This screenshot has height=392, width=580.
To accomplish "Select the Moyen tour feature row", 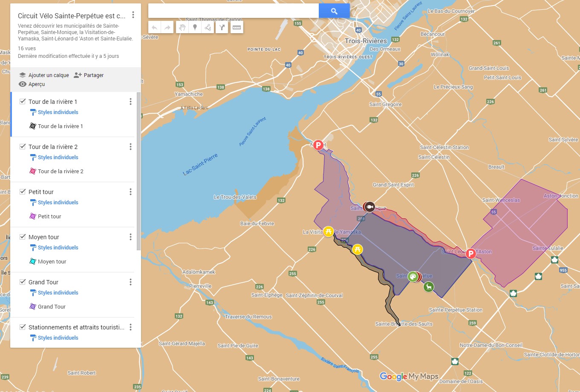I will pos(72,261).
